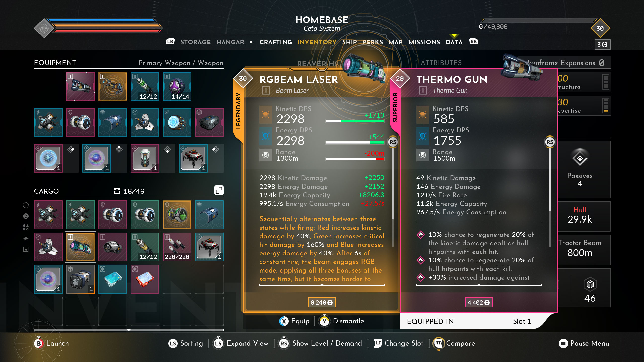The height and width of the screenshot is (362, 644).
Task: Click the Range icon on RGBeam Laser
Action: point(266,156)
